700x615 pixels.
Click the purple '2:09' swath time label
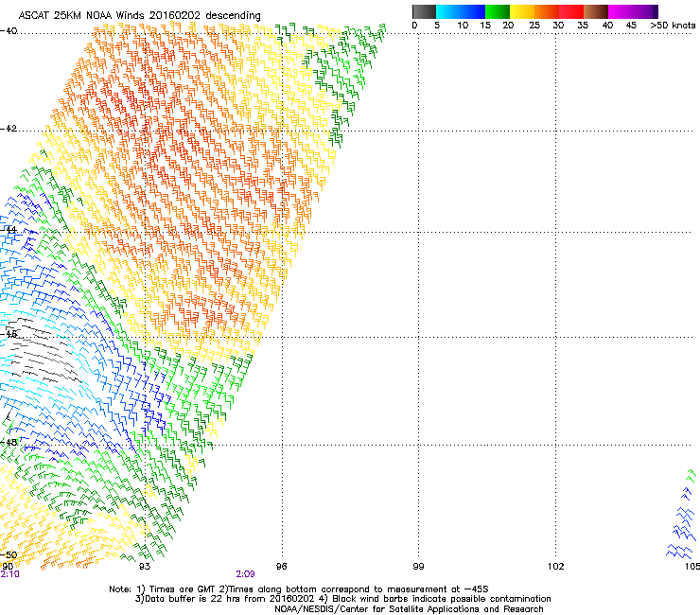[245, 574]
